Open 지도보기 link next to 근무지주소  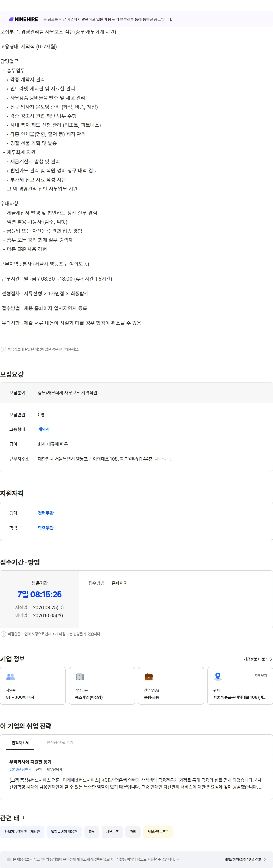click(x=161, y=459)
